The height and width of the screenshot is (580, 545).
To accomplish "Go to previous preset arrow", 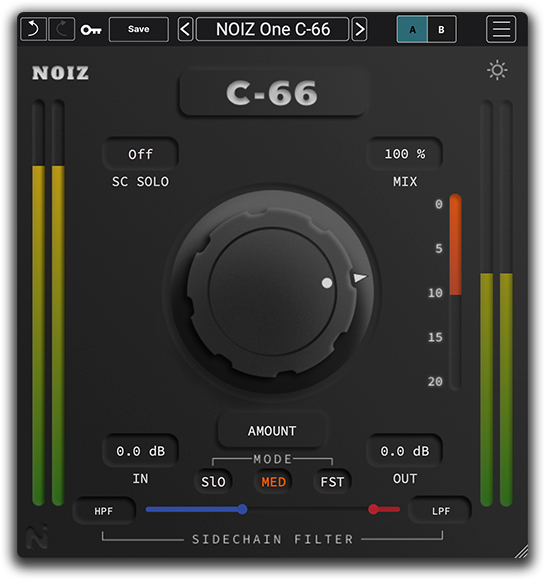I will click(185, 29).
